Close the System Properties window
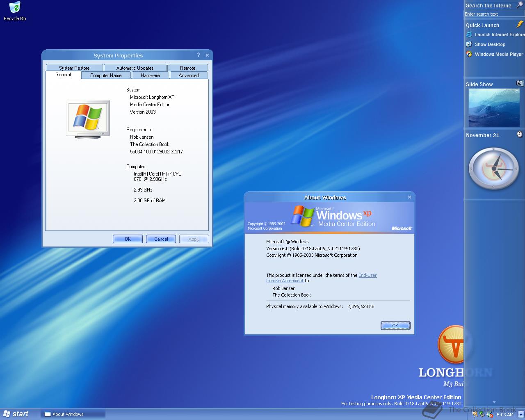The height and width of the screenshot is (420, 525). click(207, 55)
